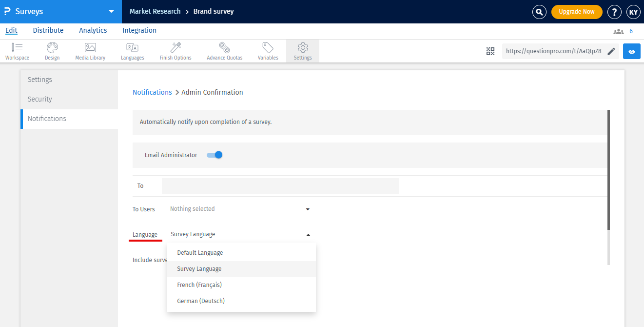The width and height of the screenshot is (644, 327).
Task: Click the To email input field
Action: (280, 186)
